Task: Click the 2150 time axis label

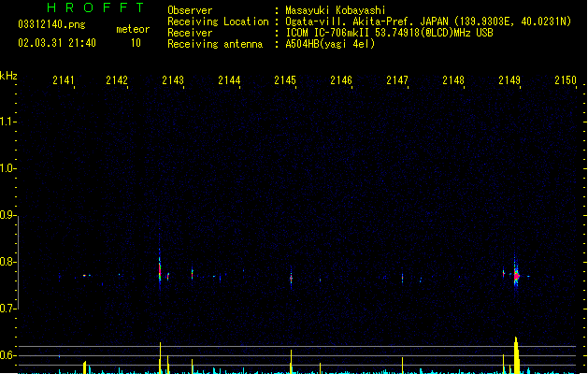Action: point(566,80)
